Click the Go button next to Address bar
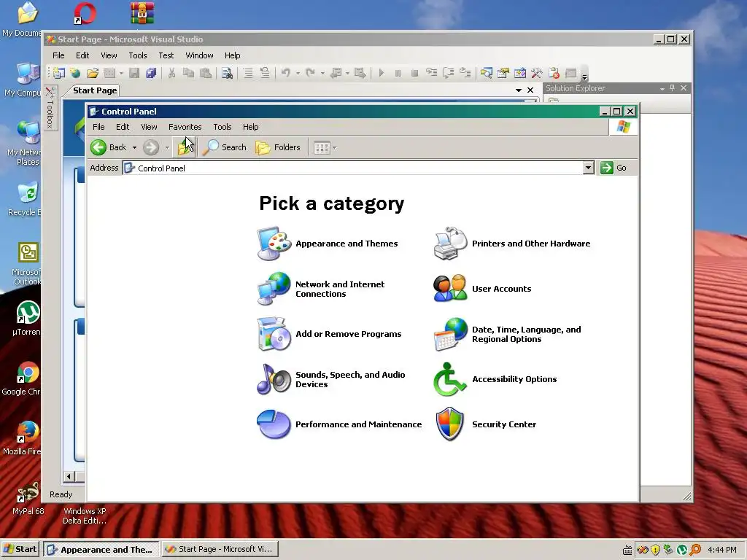Viewport: 747px width, 560px height. coord(614,168)
